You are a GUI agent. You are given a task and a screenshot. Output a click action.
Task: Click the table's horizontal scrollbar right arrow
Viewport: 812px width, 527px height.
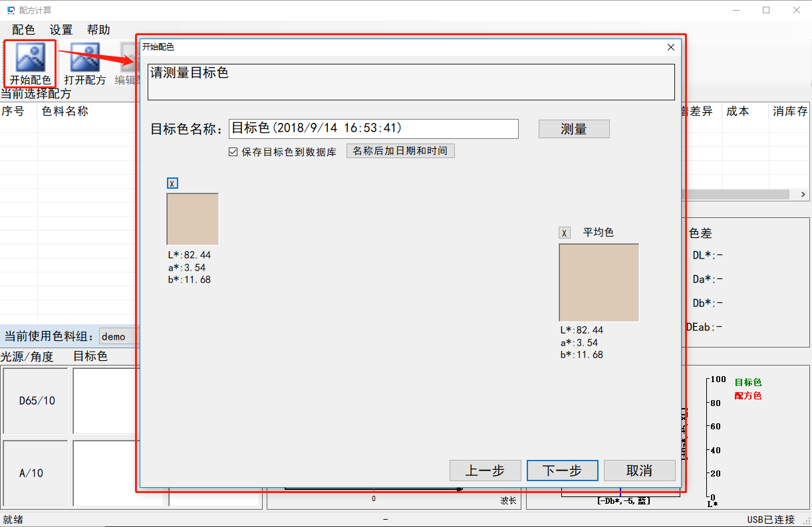[x=803, y=195]
